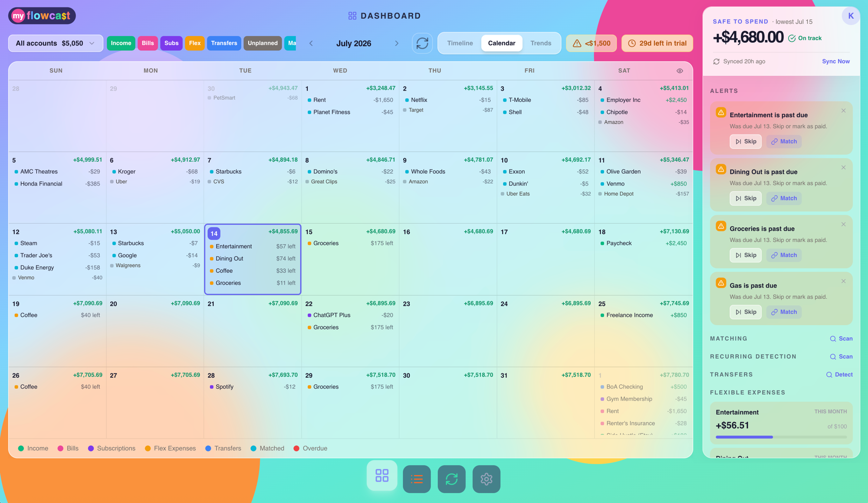Click the Subscriptions purple legend swatch
868x503 pixels.
point(91,448)
